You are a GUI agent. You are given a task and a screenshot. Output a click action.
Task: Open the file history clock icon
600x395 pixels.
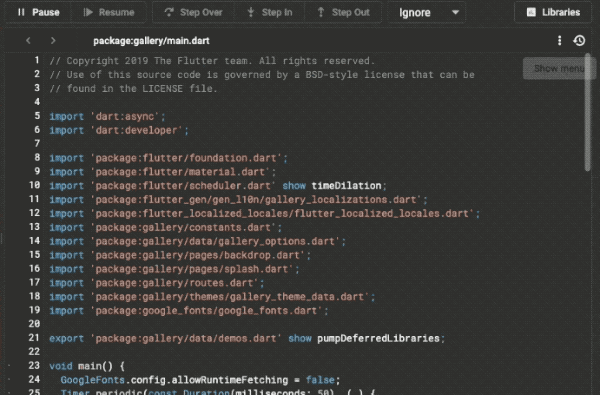(x=579, y=40)
